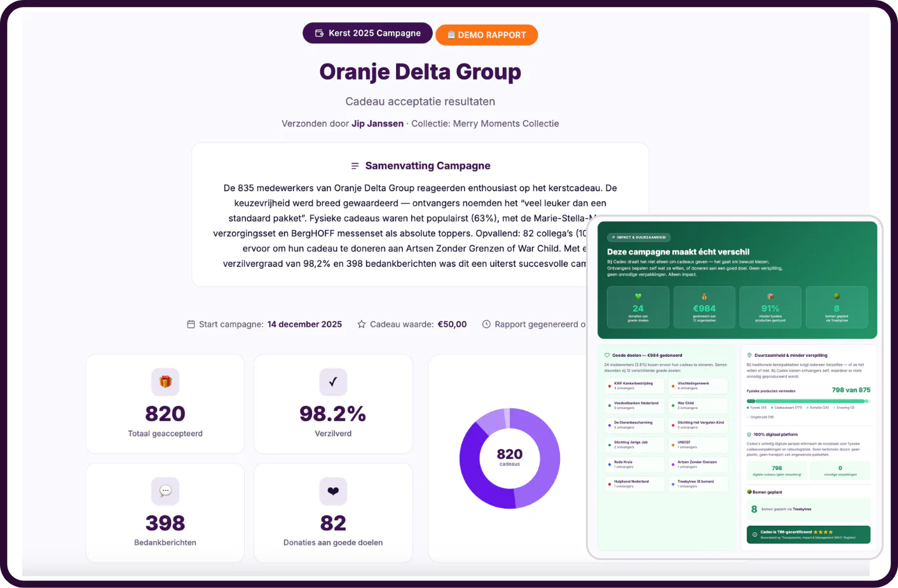Screen dimensions: 898x588
Task: Click the 820 cadeaus donut chart center
Action: pos(510,457)
